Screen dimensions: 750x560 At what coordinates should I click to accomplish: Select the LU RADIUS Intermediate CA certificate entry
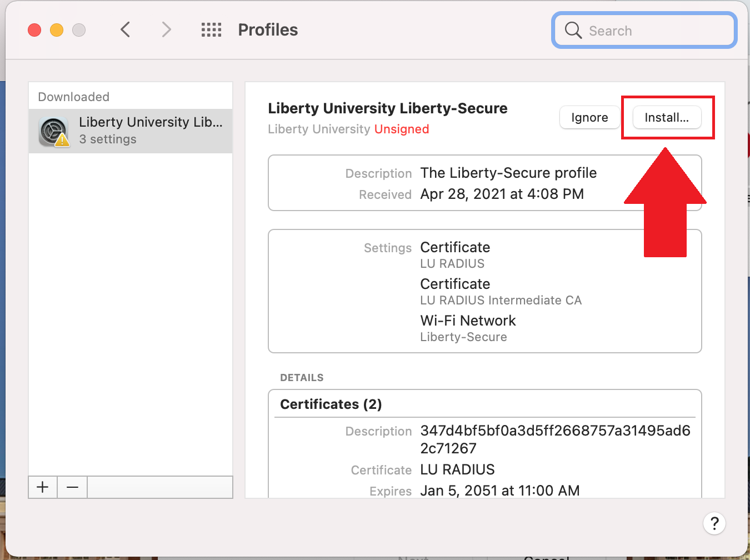[500, 300]
